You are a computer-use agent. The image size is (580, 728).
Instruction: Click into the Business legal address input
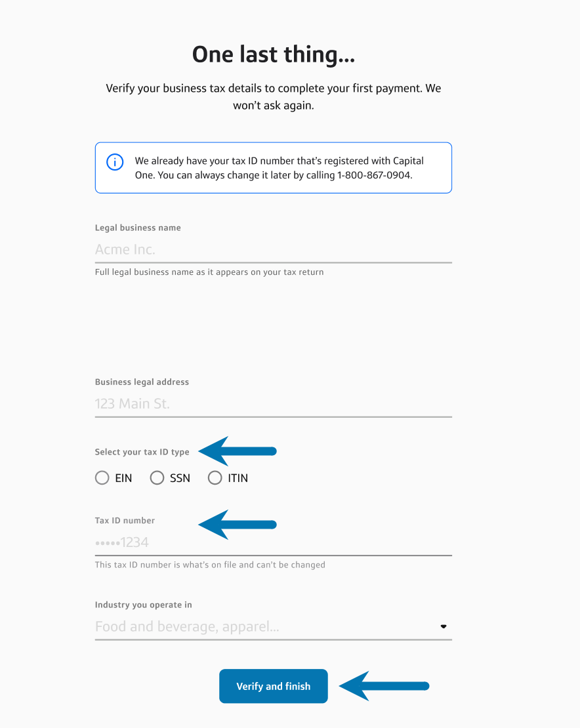pyautogui.click(x=273, y=404)
